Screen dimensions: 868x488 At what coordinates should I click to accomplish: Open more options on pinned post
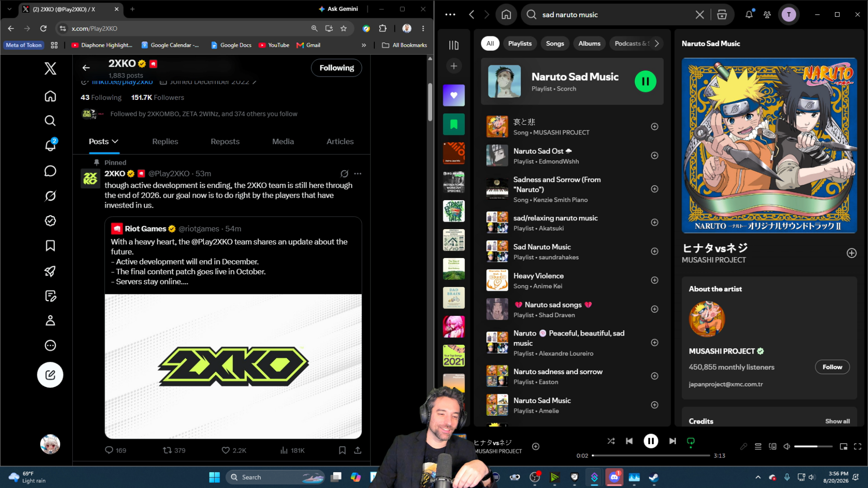click(x=358, y=174)
